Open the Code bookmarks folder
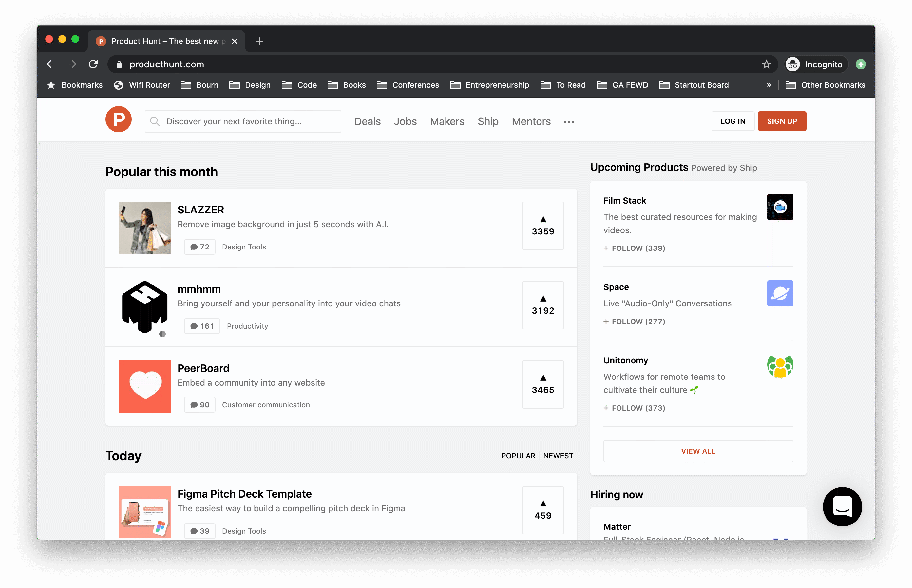The image size is (912, 588). click(299, 85)
